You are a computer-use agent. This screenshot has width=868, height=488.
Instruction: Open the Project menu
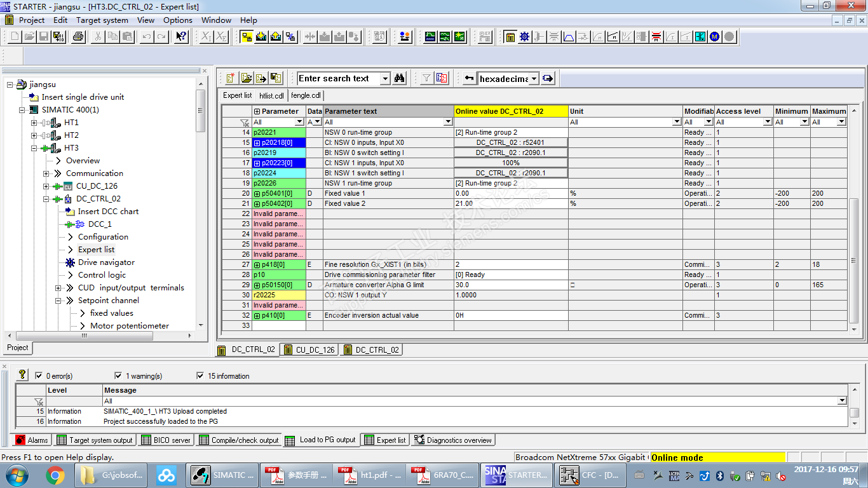click(32, 20)
